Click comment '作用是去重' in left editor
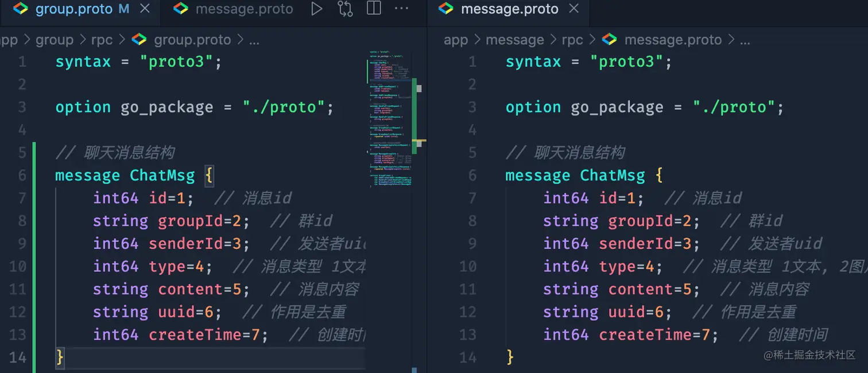Viewport: 868px width, 373px height. [308, 312]
